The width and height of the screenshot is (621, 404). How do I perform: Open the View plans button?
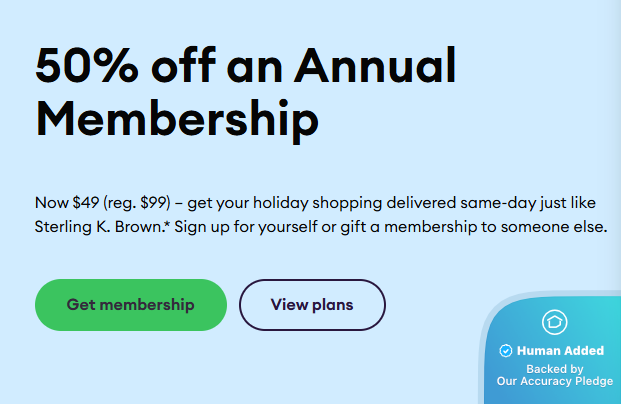[x=312, y=304]
